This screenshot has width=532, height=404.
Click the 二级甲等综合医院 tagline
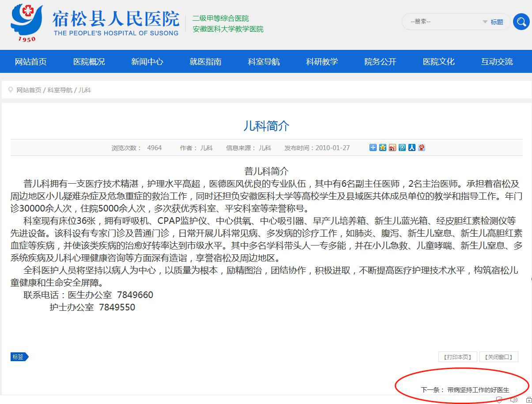click(221, 19)
